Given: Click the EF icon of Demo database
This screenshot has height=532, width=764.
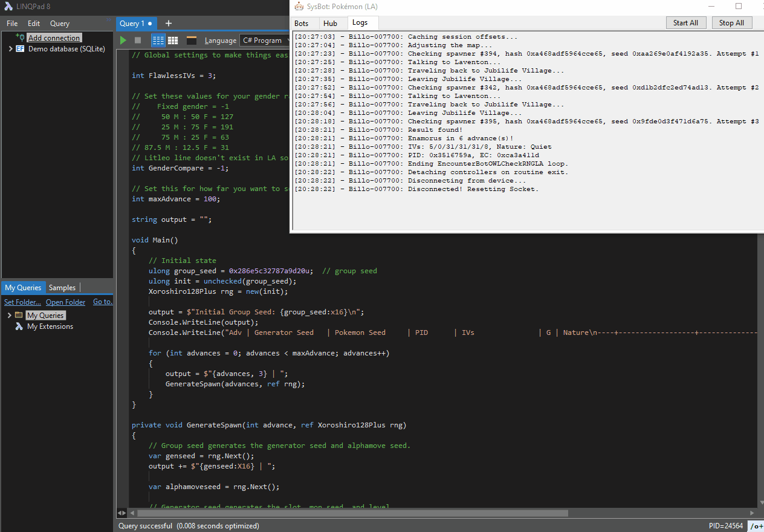Looking at the screenshot, I should pyautogui.click(x=21, y=49).
